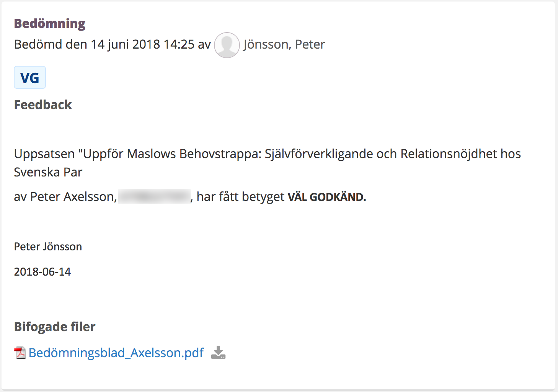The width and height of the screenshot is (558, 392).
Task: Click the essay title starting with Uppsatsen
Action: pyautogui.click(x=268, y=163)
